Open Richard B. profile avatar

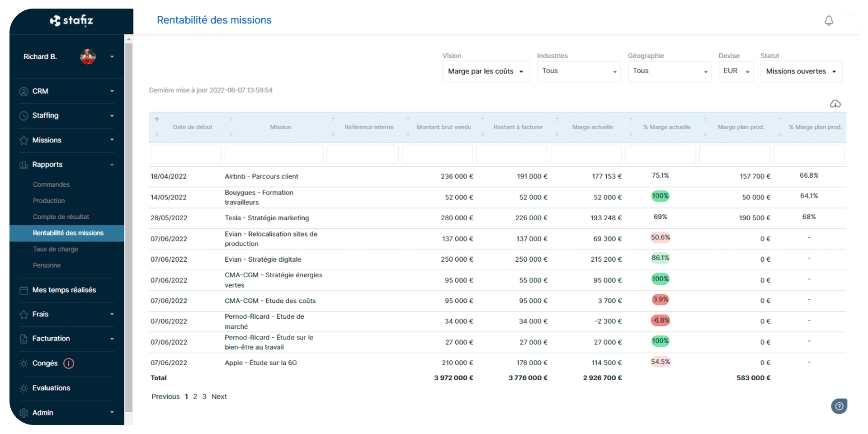[88, 57]
